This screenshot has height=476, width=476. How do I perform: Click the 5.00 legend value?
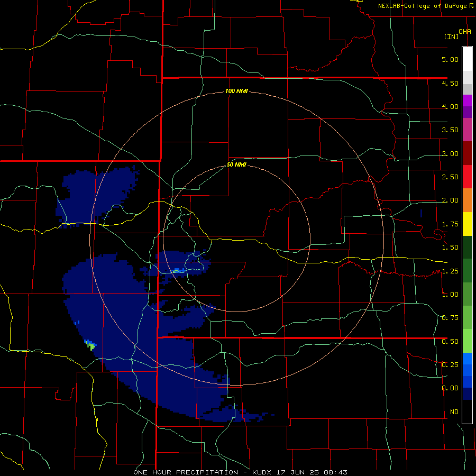tap(450, 59)
